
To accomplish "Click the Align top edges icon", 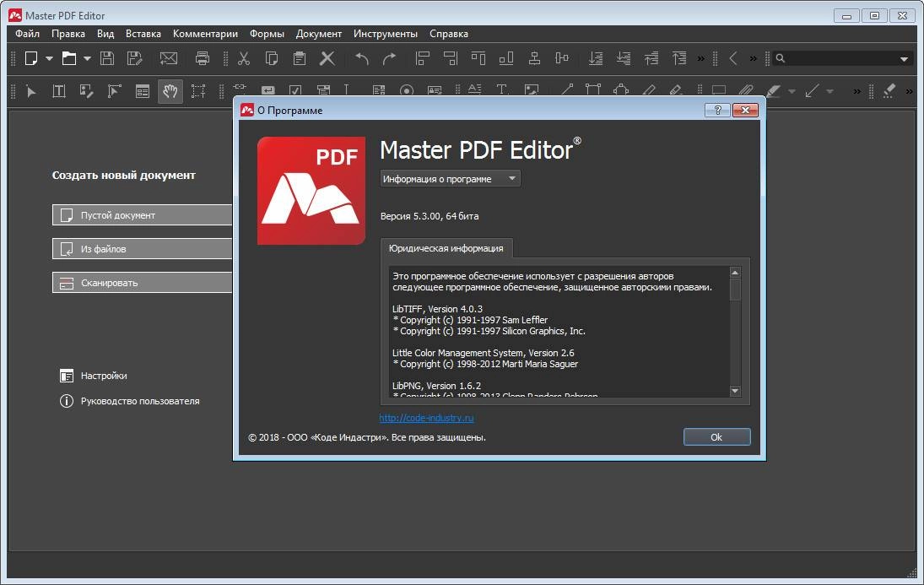I will [x=478, y=58].
